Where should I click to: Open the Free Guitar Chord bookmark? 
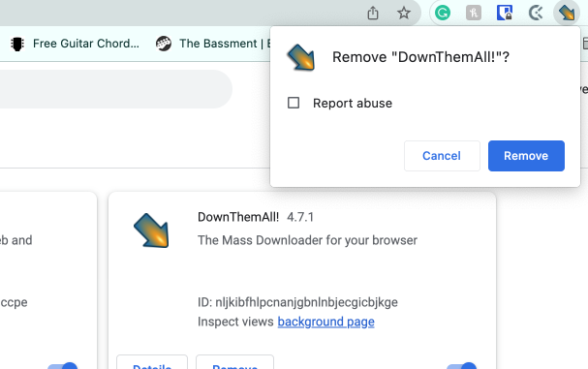(75, 44)
